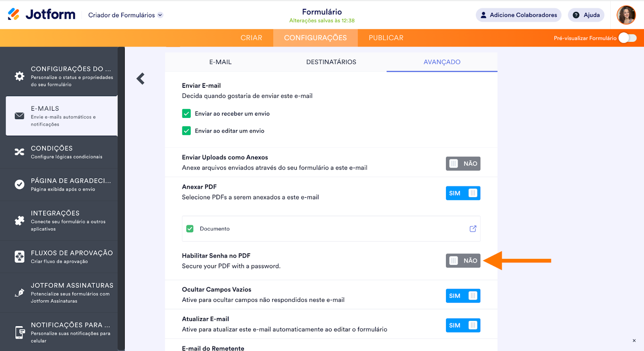
Task: Click the envelope E-mails sidebar icon
Action: tap(19, 116)
